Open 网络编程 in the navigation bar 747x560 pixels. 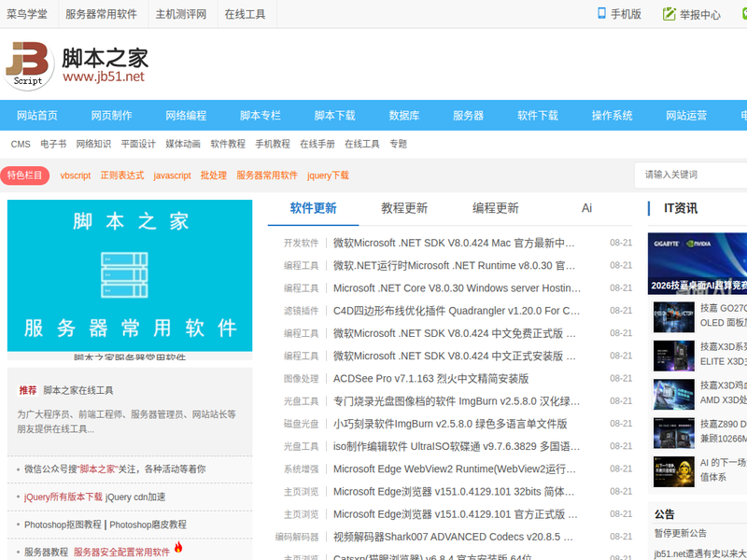186,115
